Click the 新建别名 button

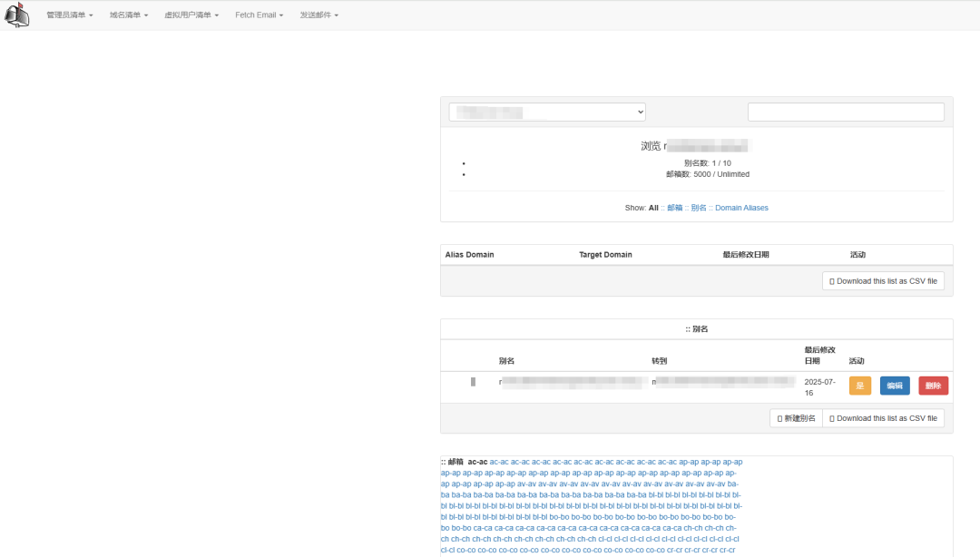click(796, 418)
